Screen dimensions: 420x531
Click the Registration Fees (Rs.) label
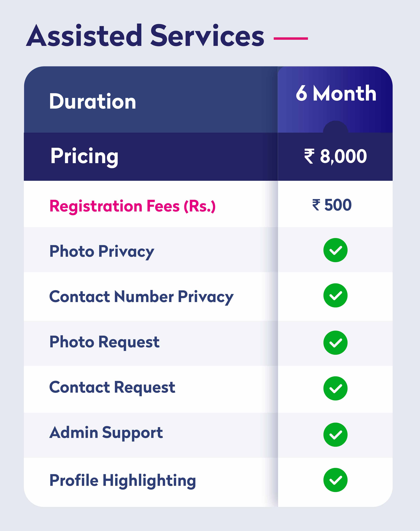tap(133, 206)
